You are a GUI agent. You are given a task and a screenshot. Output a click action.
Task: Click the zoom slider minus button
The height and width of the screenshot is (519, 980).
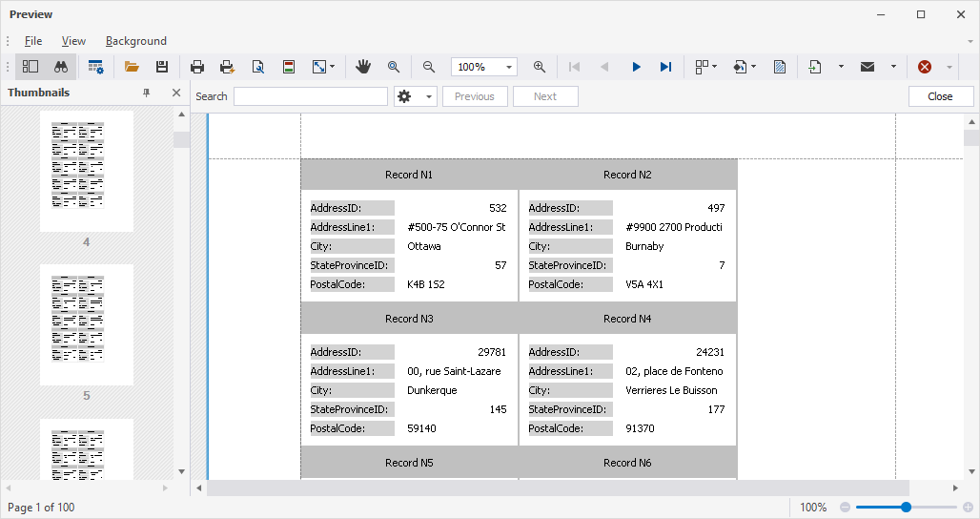click(x=845, y=508)
